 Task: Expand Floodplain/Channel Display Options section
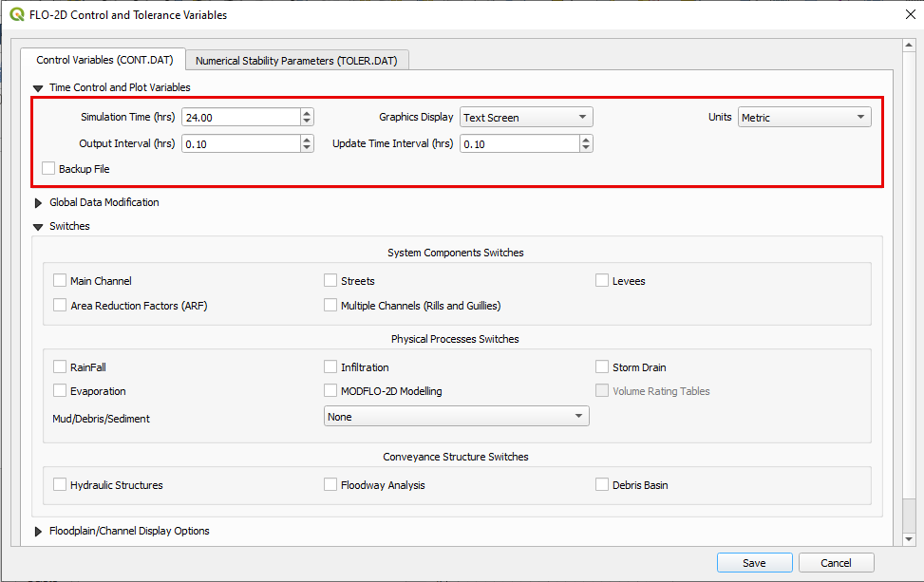coord(39,531)
